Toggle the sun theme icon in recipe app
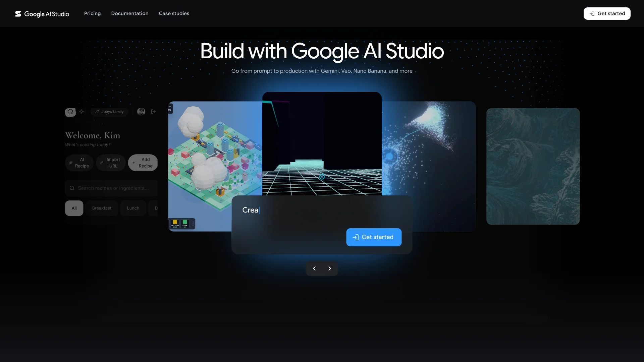 point(82,112)
